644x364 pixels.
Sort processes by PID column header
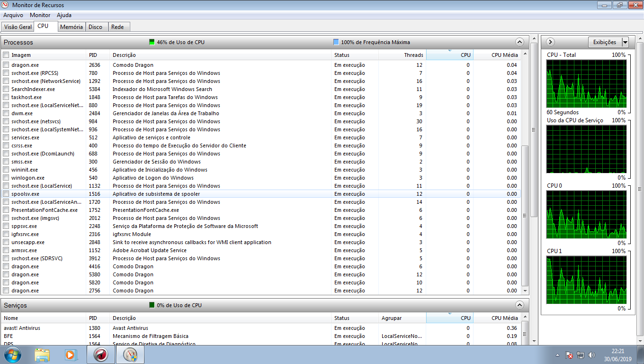click(98, 55)
